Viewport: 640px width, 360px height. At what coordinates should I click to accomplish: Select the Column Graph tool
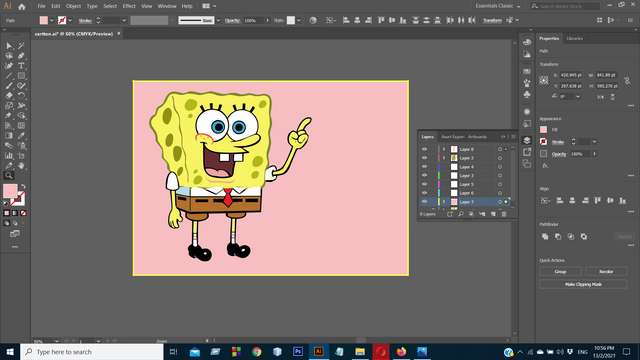click(x=9, y=156)
